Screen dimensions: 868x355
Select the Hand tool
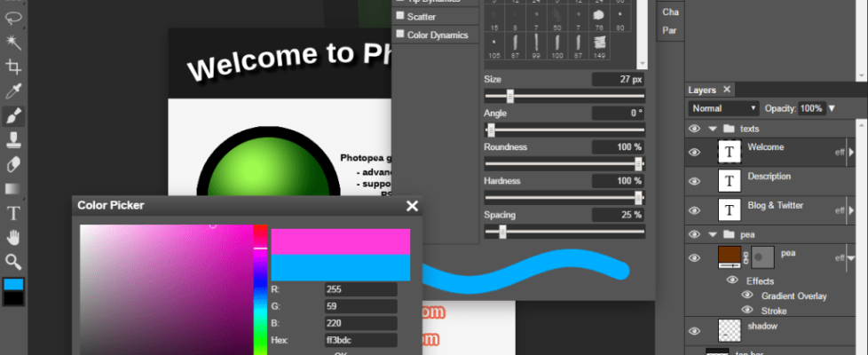tap(13, 238)
